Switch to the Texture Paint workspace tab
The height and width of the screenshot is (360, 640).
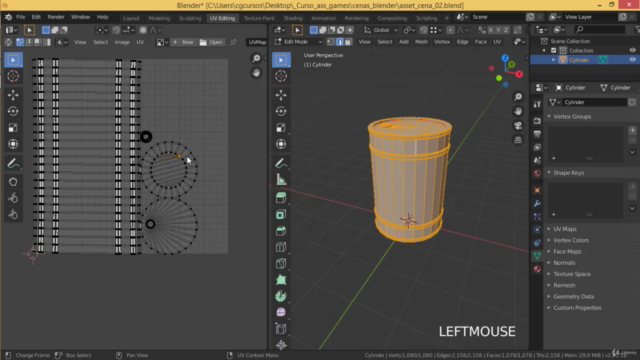(259, 18)
